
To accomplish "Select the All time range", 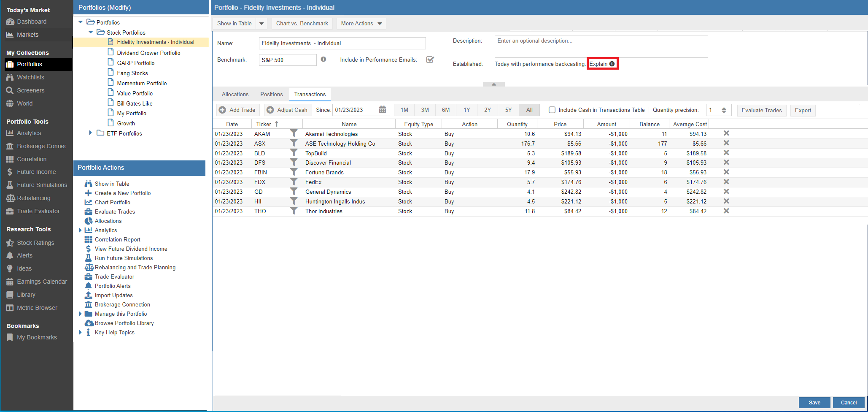I will [x=529, y=110].
